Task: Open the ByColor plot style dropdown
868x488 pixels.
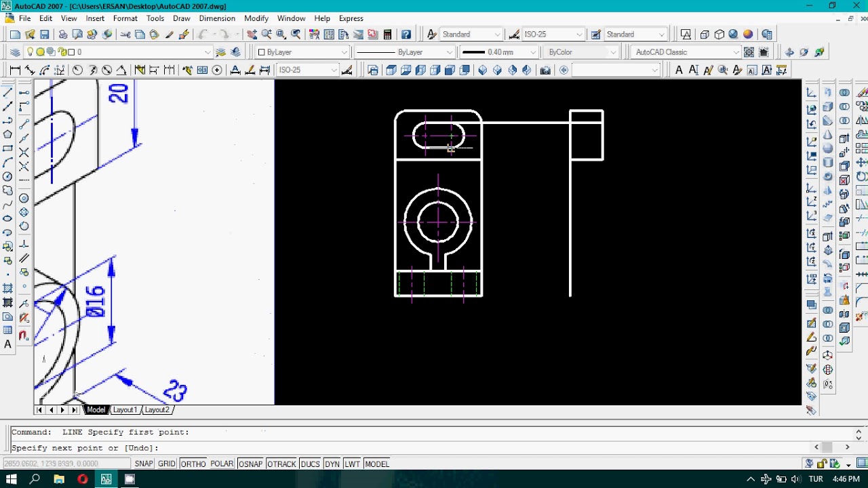Action: 581,52
